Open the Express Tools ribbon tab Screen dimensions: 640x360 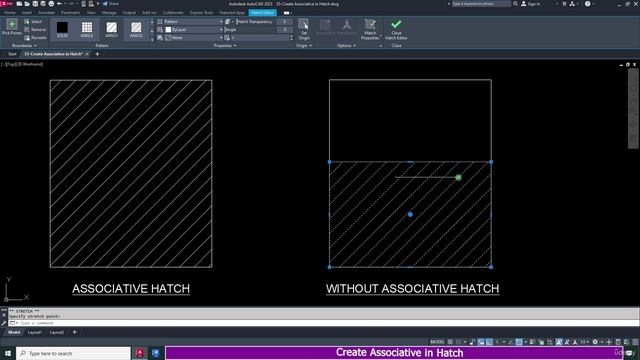[x=201, y=13]
